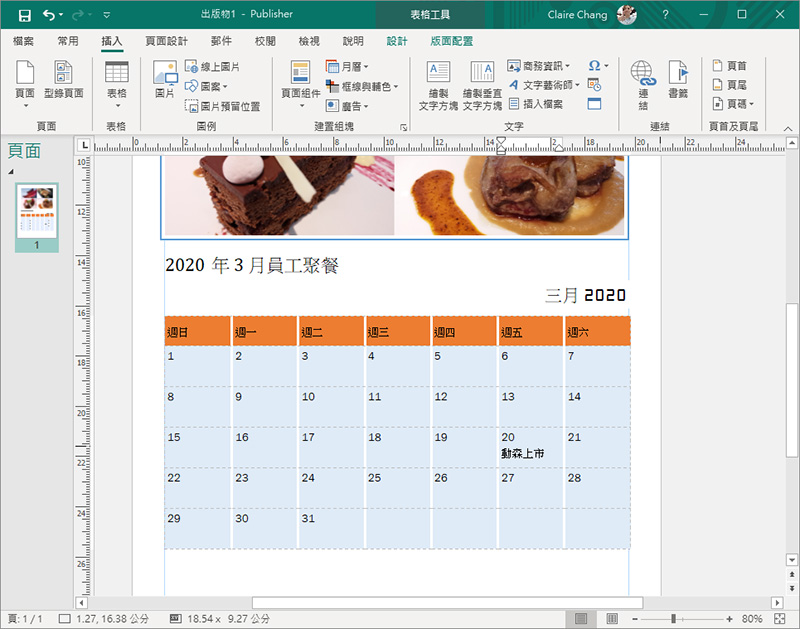This screenshot has height=629, width=800.
Task: Click 圖片預留位置 picture placeholder
Action: point(222,106)
